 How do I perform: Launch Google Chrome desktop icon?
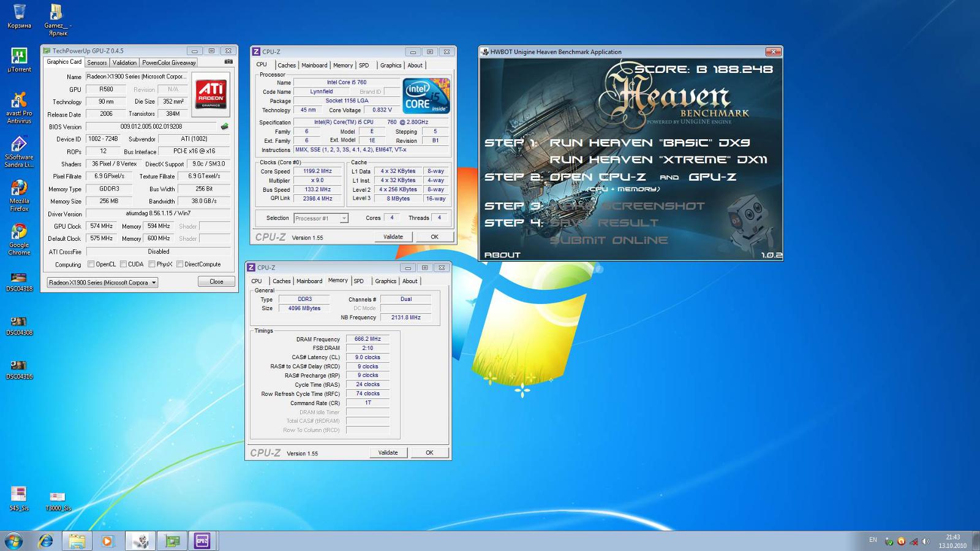click(x=19, y=240)
